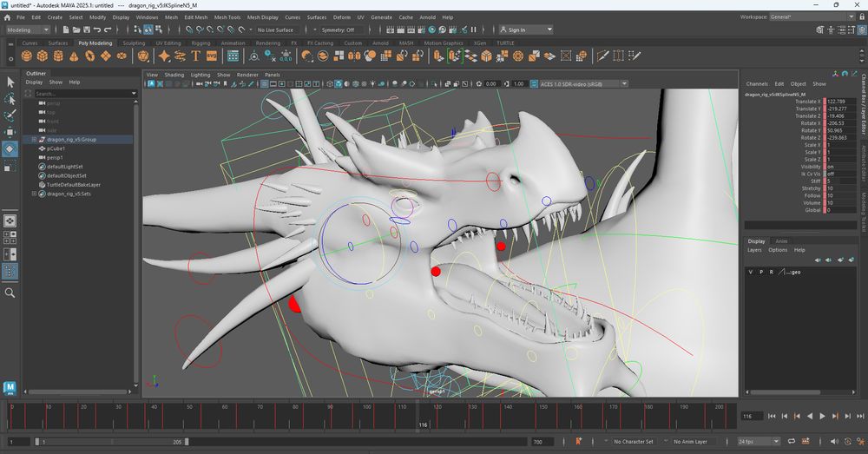Click the Sign In button

coord(516,30)
